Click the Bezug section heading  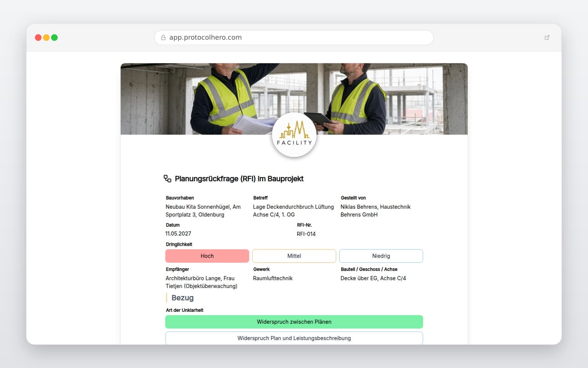183,298
